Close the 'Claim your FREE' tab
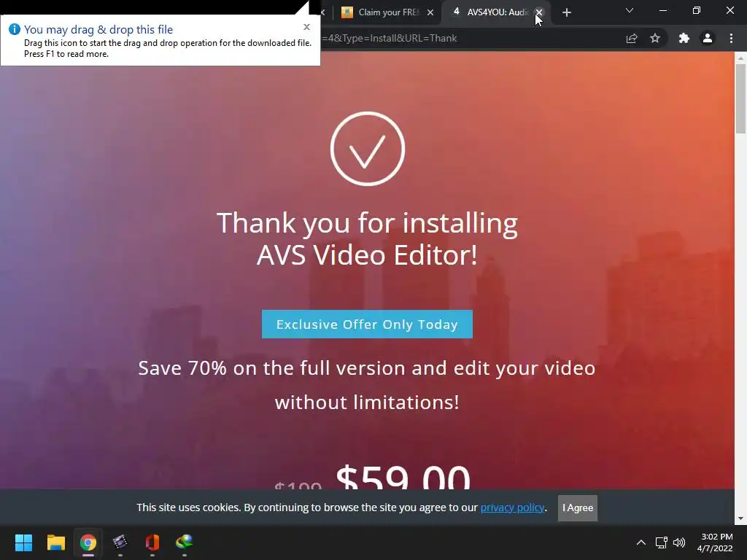747x560 pixels. pyautogui.click(x=430, y=12)
